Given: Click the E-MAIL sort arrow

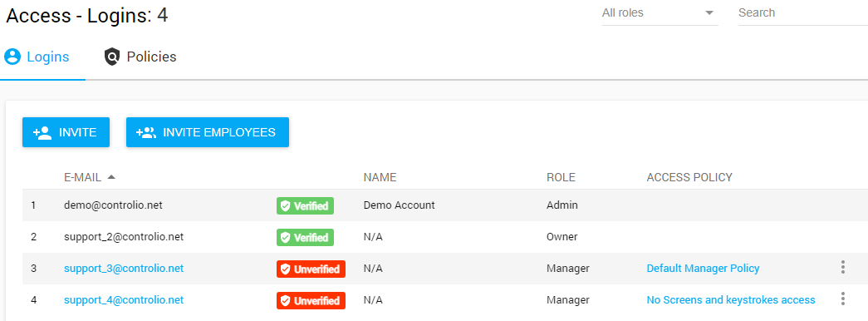Looking at the screenshot, I should [x=111, y=177].
